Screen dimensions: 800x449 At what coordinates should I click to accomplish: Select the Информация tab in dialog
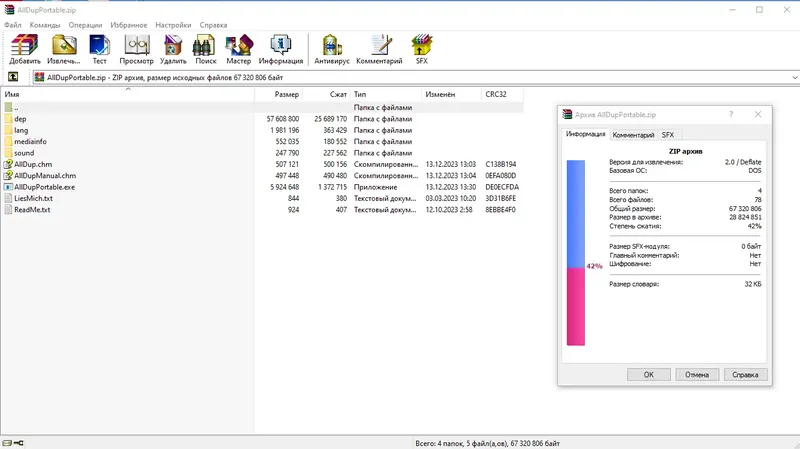(586, 134)
